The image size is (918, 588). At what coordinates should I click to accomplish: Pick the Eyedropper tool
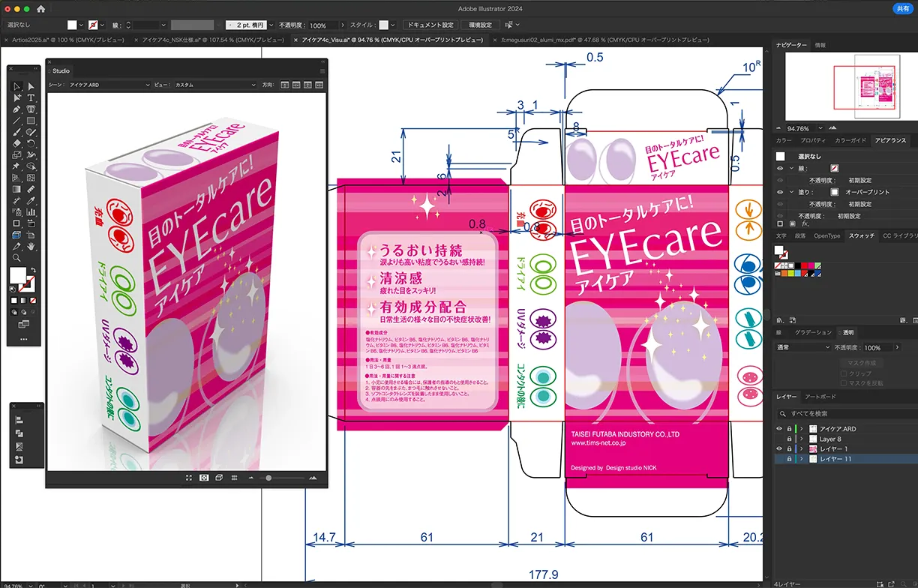pyautogui.click(x=29, y=200)
